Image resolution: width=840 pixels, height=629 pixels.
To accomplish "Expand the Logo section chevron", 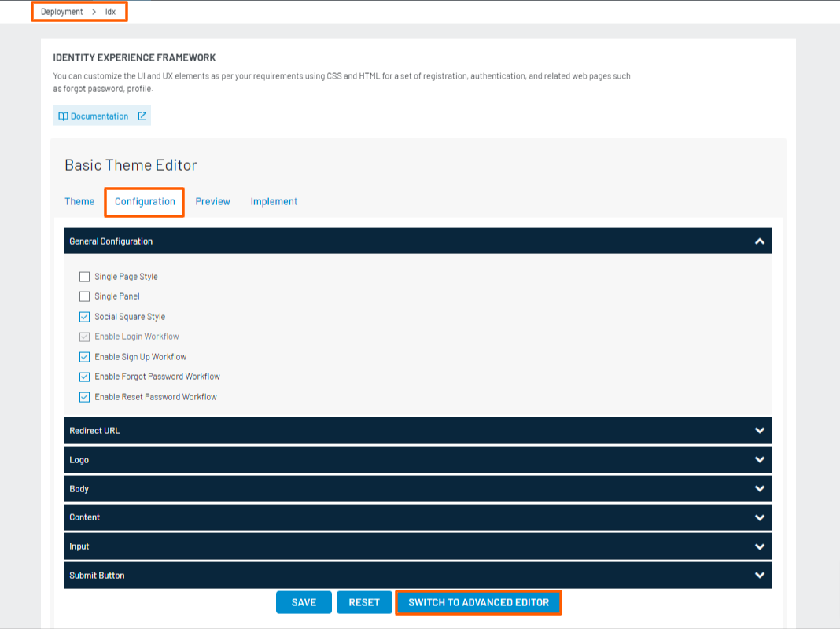I will (x=759, y=460).
